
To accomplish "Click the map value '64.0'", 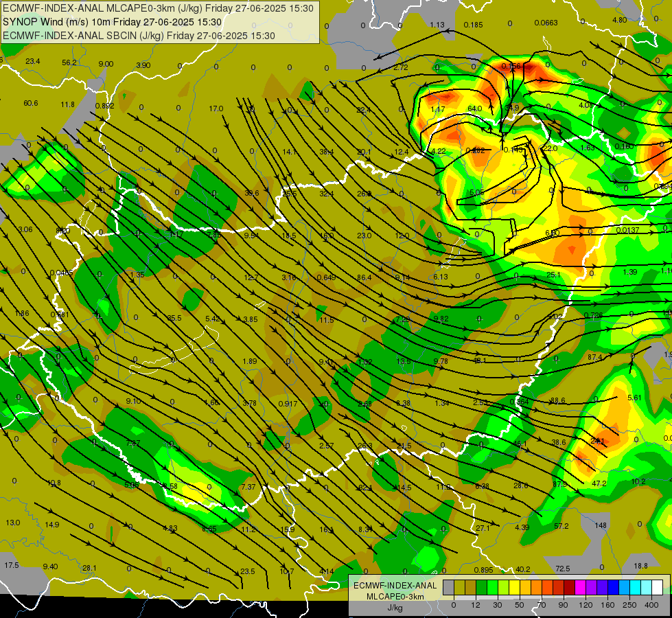I will (475, 108).
